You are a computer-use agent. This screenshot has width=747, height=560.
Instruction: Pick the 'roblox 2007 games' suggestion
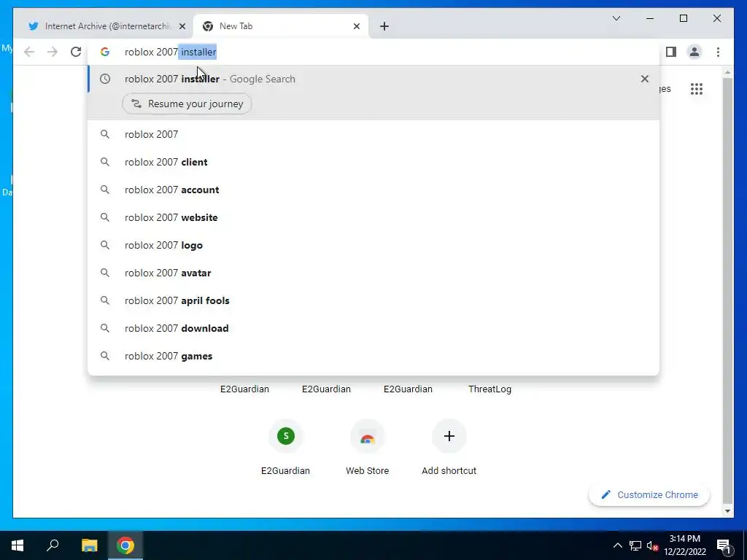(373, 356)
